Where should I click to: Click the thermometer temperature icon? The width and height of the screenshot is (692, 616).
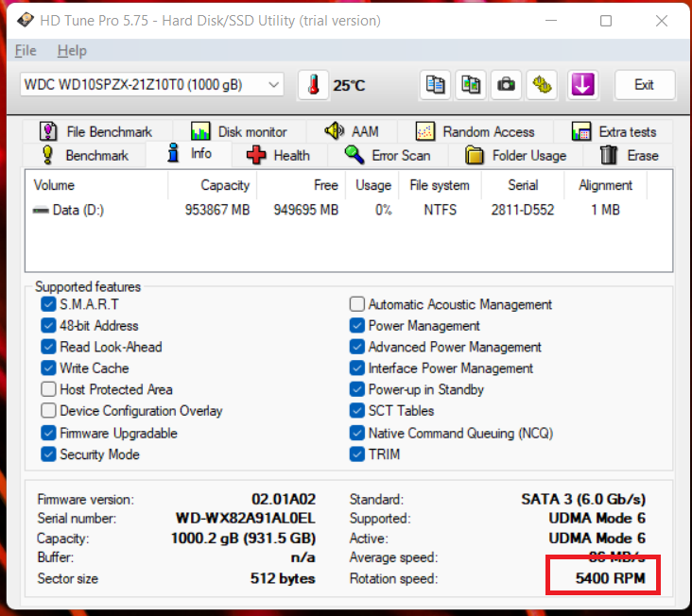tap(313, 85)
